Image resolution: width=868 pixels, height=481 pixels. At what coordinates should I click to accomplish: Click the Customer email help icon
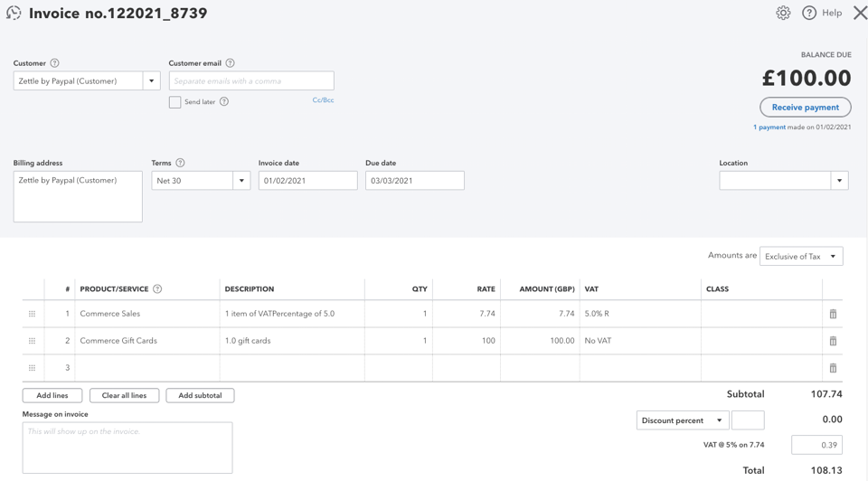(230, 63)
